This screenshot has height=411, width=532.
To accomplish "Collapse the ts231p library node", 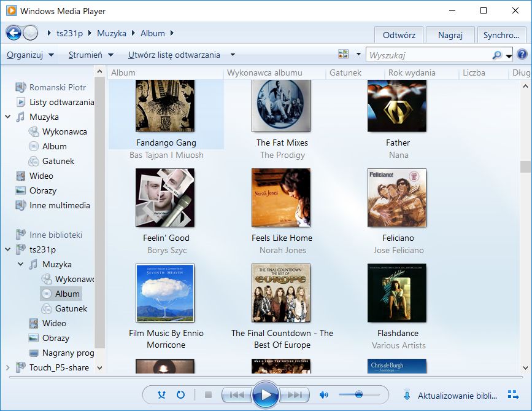I will pyautogui.click(x=8, y=249).
